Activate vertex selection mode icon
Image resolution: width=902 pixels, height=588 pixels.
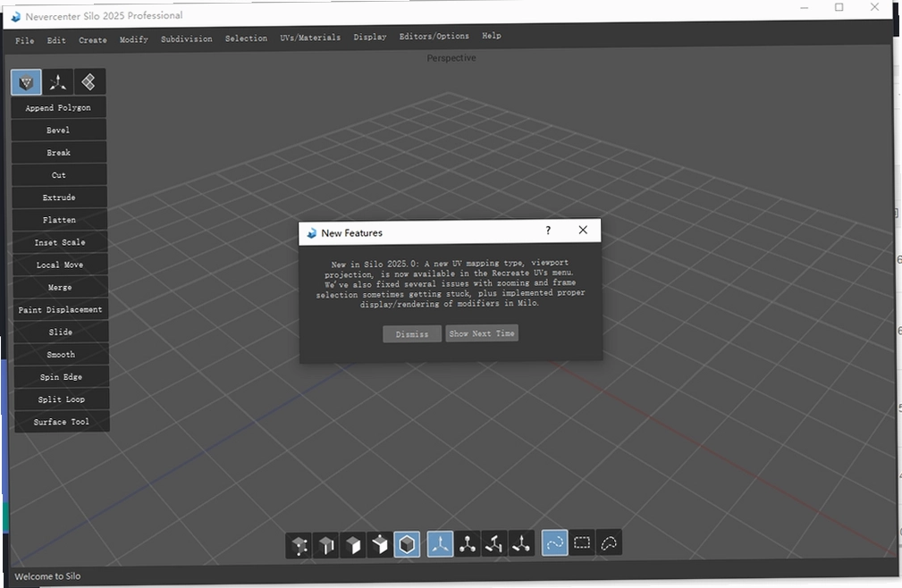(x=299, y=545)
